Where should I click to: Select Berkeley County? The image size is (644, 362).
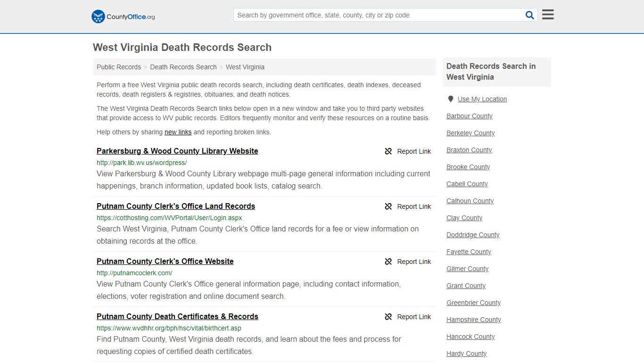click(471, 133)
